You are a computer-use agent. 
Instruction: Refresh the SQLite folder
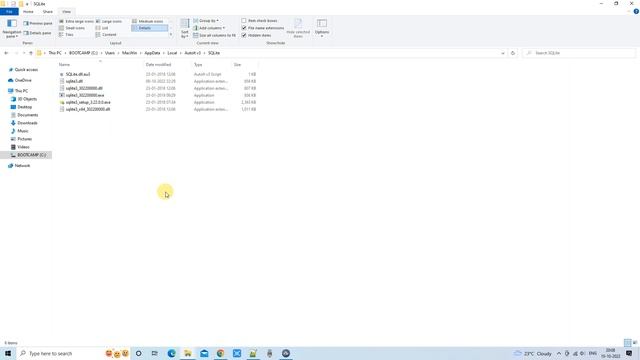513,53
